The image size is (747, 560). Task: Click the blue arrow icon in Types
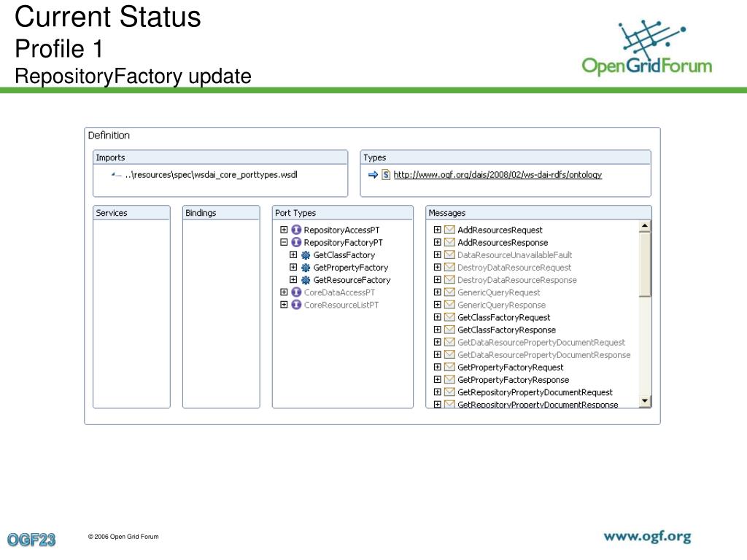[x=373, y=175]
